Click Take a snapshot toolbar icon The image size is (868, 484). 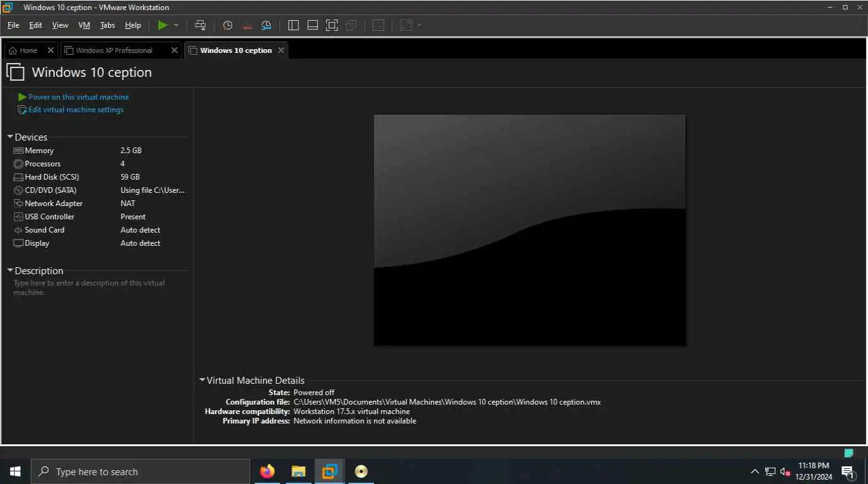click(x=228, y=25)
